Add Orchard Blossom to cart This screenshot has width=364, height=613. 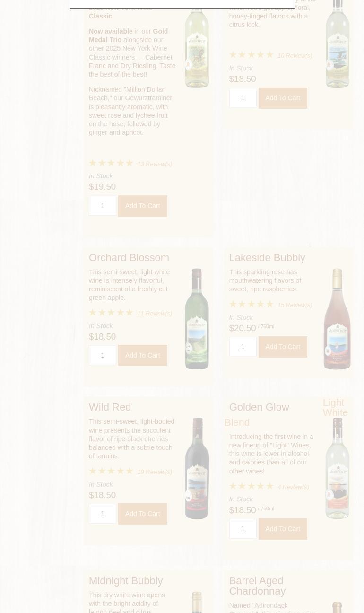tap(142, 355)
